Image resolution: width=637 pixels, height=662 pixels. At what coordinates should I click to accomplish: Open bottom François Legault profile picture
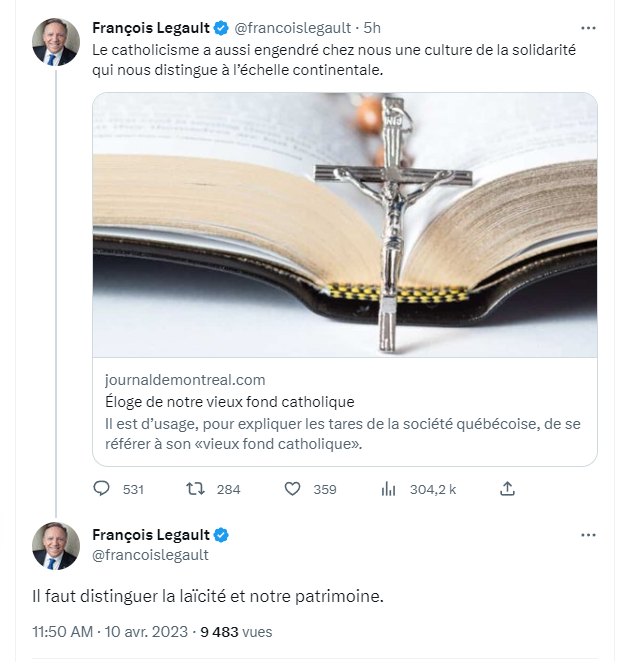(x=56, y=546)
